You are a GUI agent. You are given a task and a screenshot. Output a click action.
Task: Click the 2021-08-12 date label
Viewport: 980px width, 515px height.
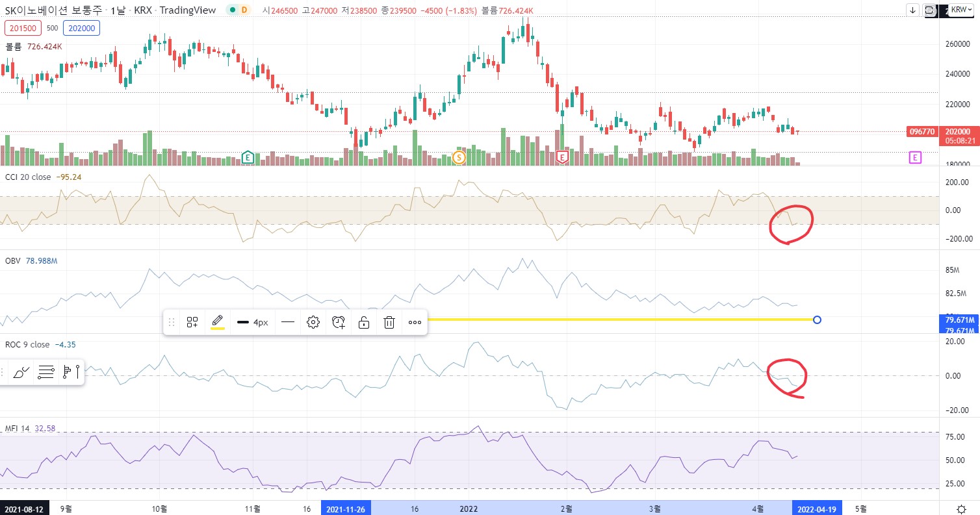pyautogui.click(x=23, y=509)
